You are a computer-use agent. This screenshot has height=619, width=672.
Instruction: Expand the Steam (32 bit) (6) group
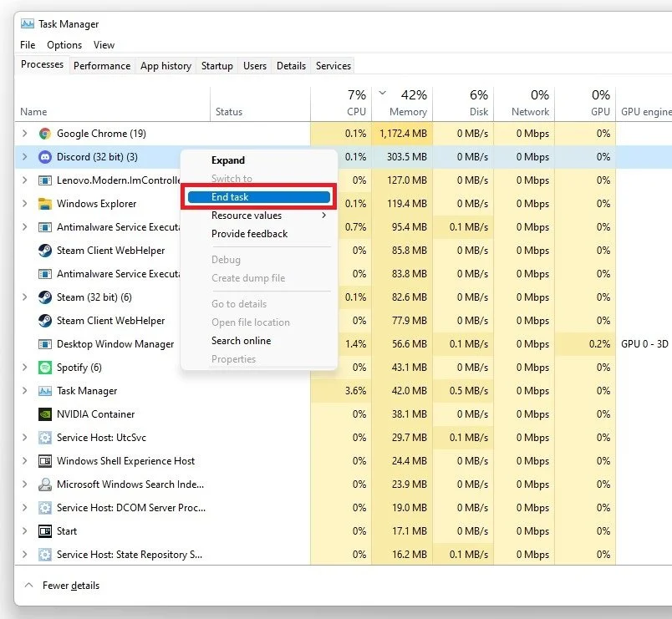pos(25,297)
